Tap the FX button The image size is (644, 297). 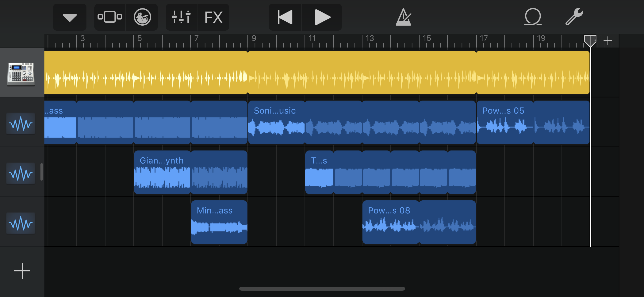tap(214, 17)
